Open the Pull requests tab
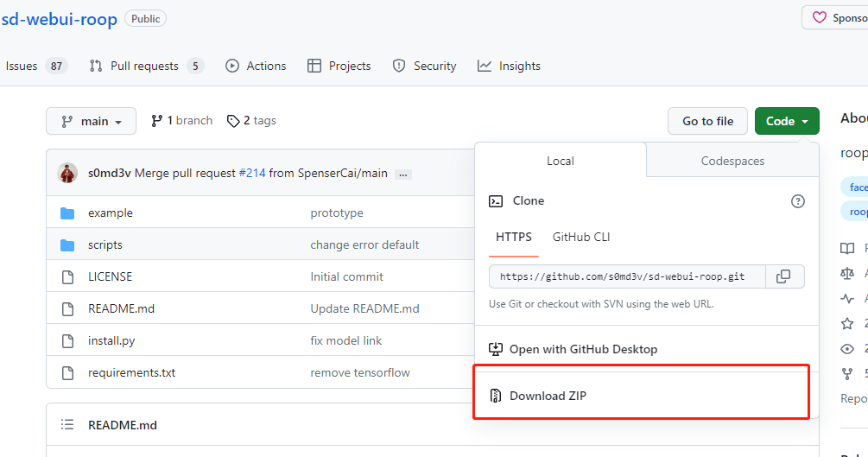Viewport: 868px width, 457px height. click(x=147, y=66)
